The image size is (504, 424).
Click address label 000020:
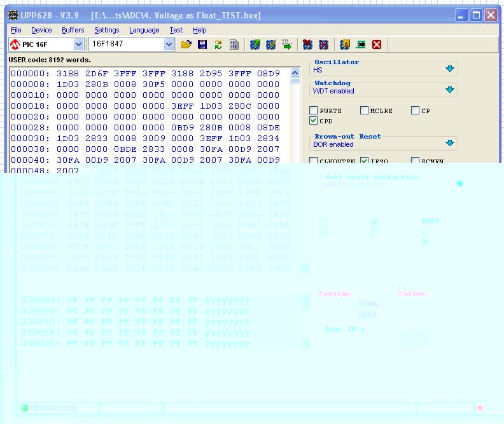(x=31, y=117)
